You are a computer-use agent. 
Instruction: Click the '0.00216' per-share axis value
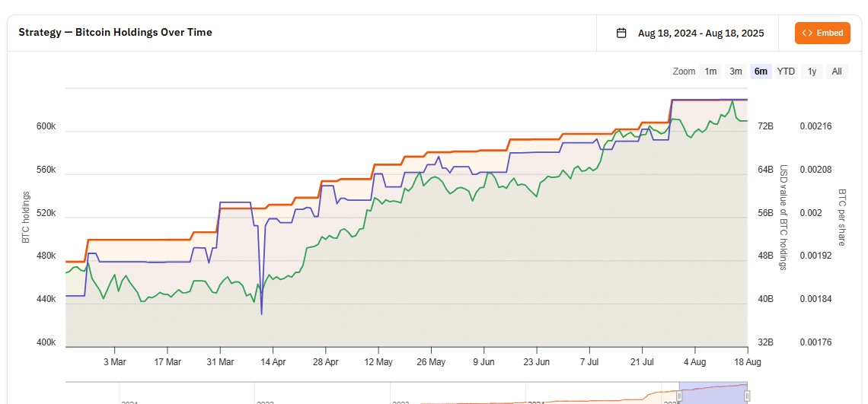(815, 126)
